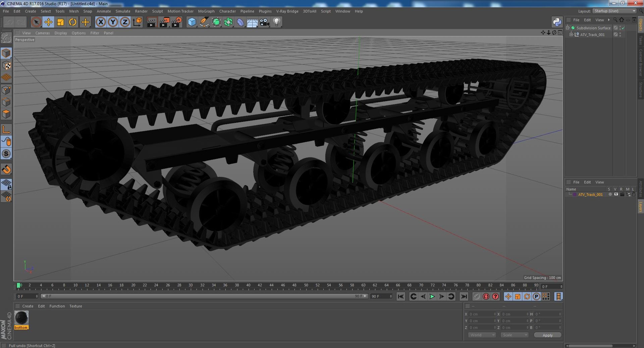Activate the Move tool in top toolbar
Image resolution: width=644 pixels, height=348 pixels.
48,22
